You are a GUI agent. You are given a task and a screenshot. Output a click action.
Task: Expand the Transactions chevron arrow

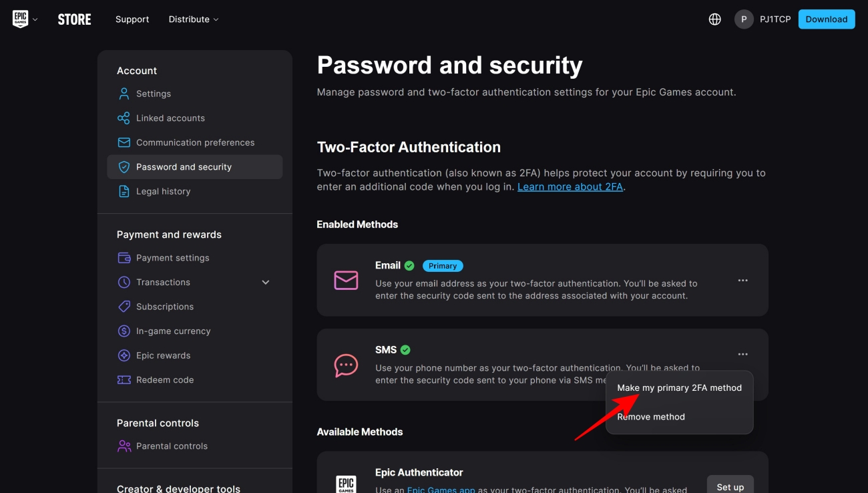266,283
